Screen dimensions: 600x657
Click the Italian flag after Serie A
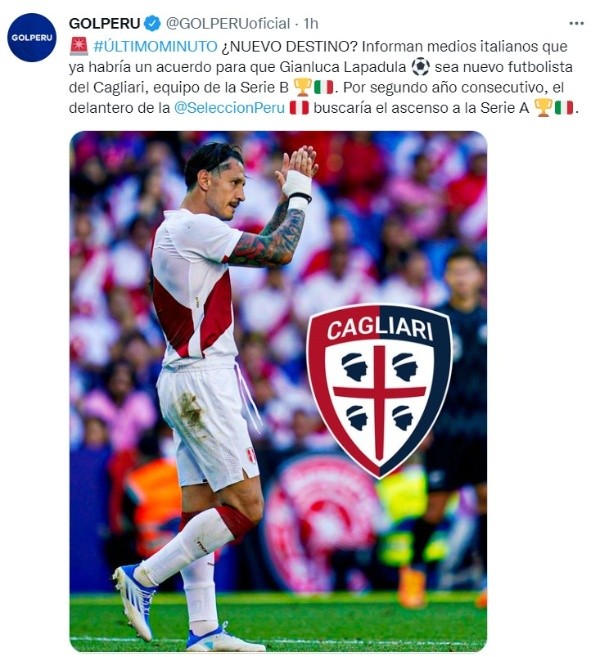click(x=564, y=108)
